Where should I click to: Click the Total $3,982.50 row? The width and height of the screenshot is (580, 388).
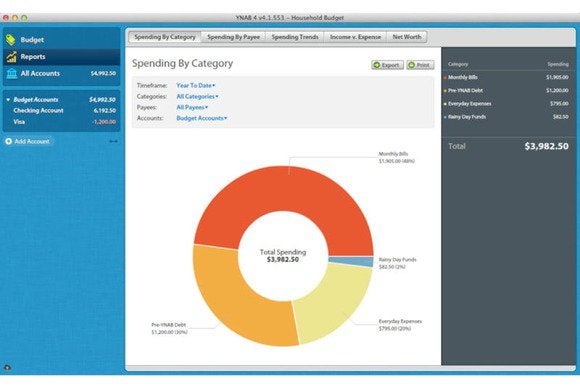tap(508, 146)
